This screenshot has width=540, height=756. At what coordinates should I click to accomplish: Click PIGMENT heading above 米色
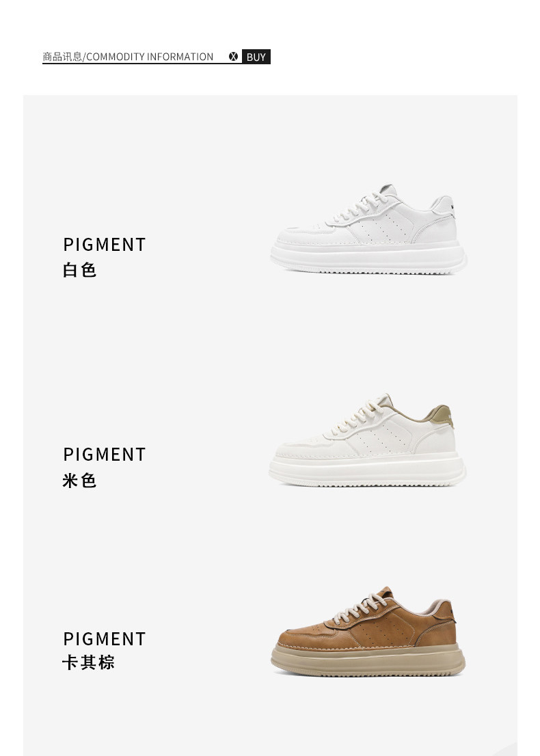click(x=104, y=454)
